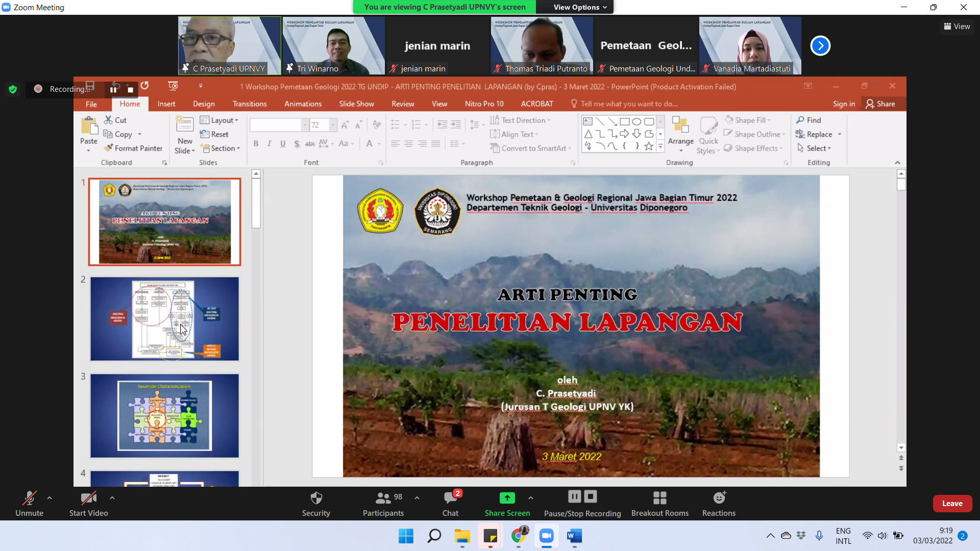The height and width of the screenshot is (551, 980).
Task: Click the View layout button
Action: tap(957, 27)
